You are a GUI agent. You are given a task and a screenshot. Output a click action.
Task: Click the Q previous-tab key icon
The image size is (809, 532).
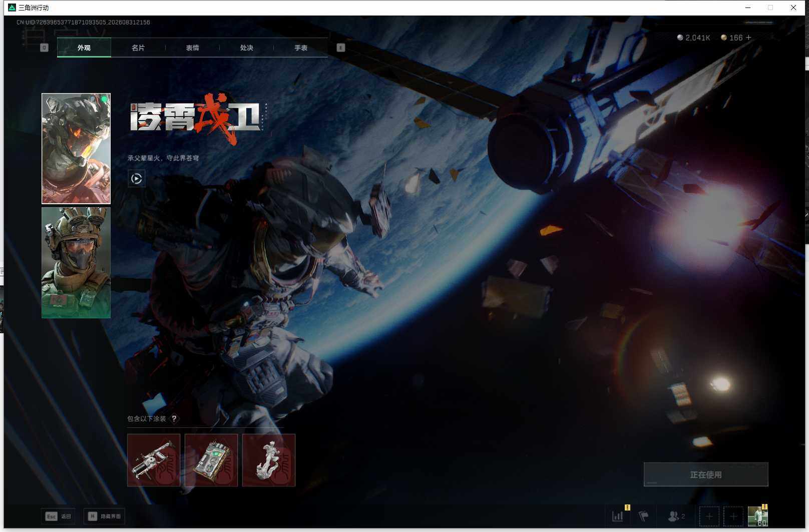(44, 48)
